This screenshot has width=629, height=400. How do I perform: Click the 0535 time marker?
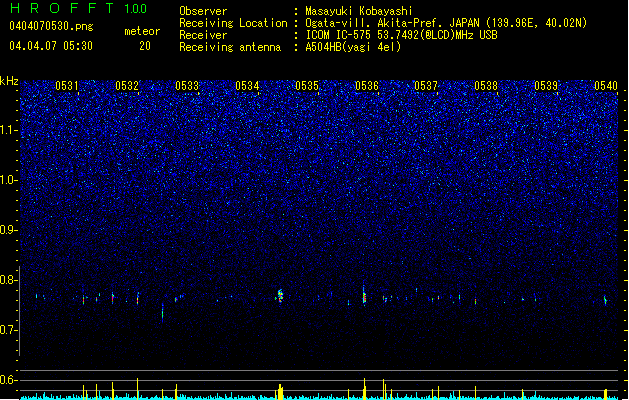[307, 86]
